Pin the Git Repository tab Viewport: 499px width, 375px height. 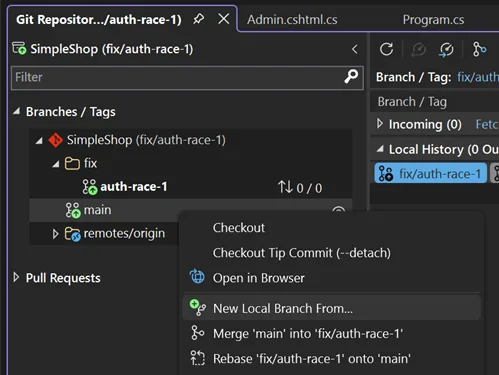(x=198, y=19)
